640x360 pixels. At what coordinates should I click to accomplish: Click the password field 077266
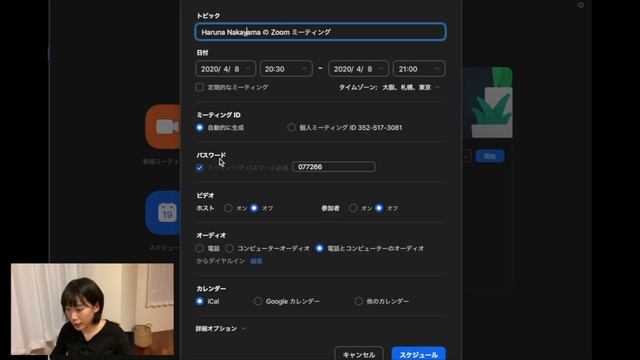(334, 167)
